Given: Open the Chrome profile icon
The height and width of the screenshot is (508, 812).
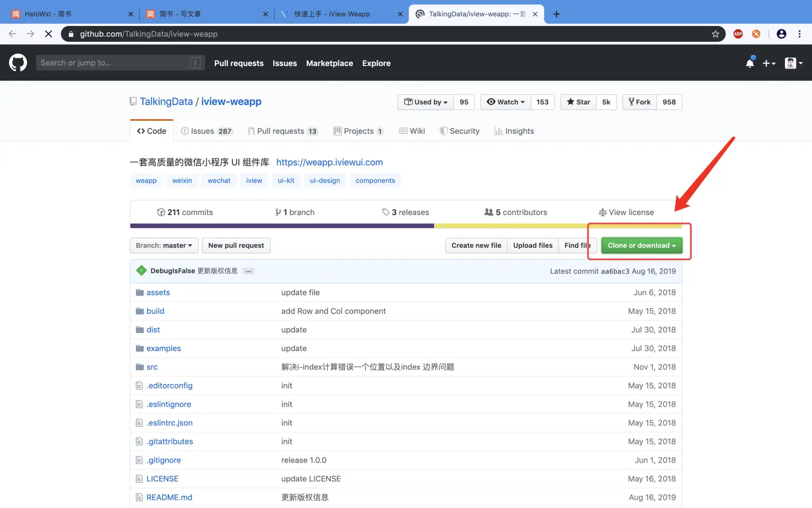Looking at the screenshot, I should [x=781, y=34].
